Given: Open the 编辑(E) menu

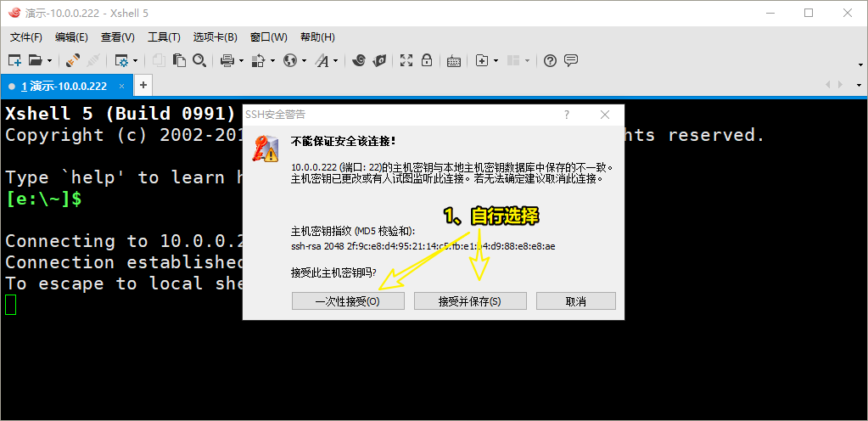Looking at the screenshot, I should (x=71, y=37).
